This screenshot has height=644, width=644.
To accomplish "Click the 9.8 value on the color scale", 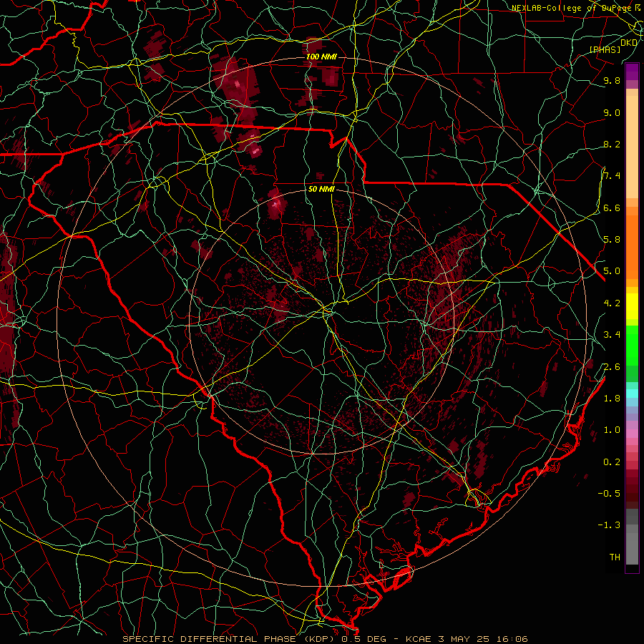I will point(612,81).
